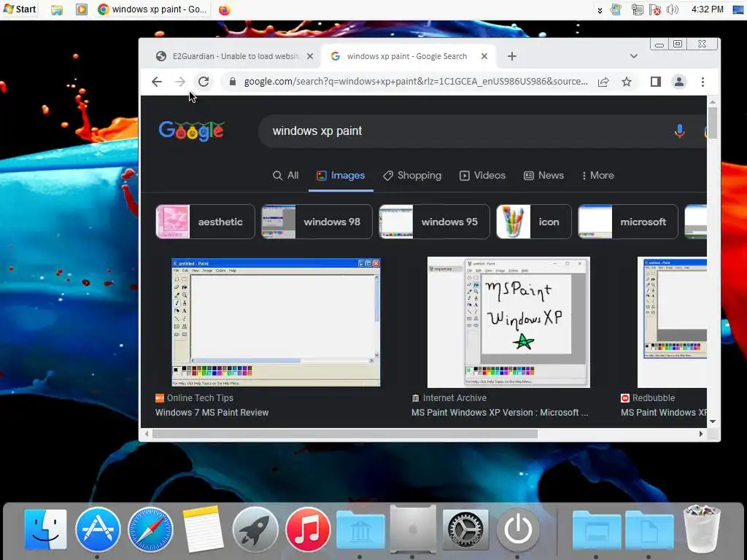This screenshot has height=560, width=747.
Task: Click the horizontal scroll left arrow
Action: point(146,434)
